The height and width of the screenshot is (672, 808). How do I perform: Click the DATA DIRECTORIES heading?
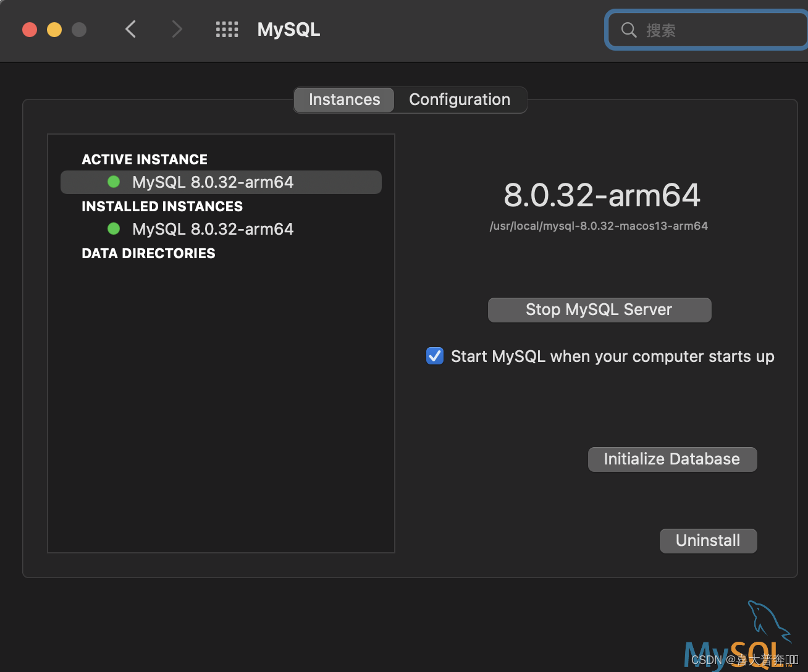point(149,253)
